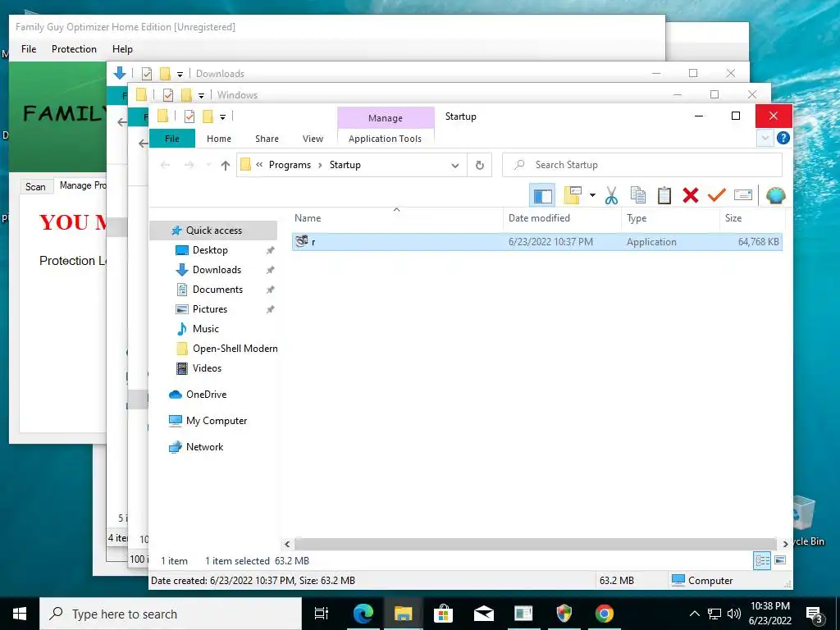The image size is (840, 630).
Task: Open Music in the navigation pane
Action: tap(205, 329)
